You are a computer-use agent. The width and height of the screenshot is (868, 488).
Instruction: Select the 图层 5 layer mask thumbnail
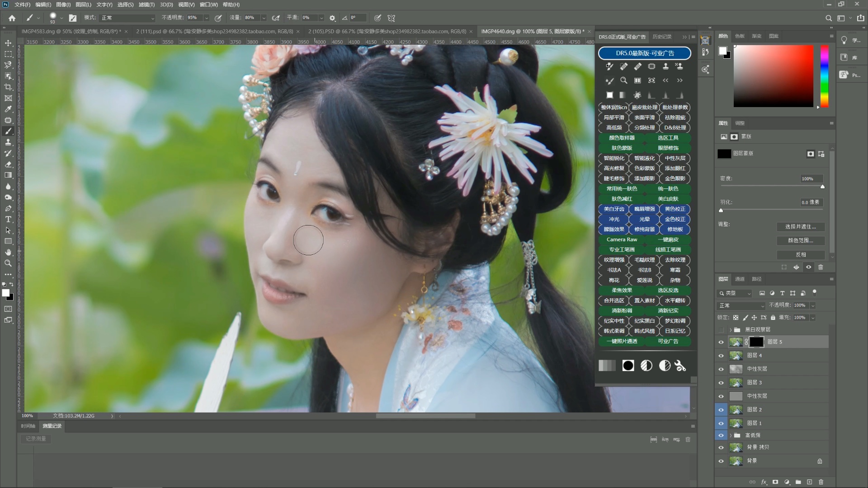tap(756, 342)
